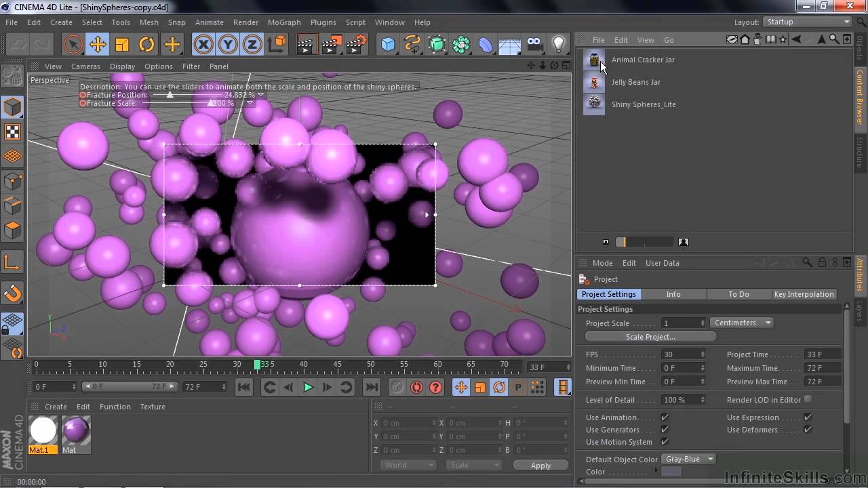Open the Layout Startup dropdown

(807, 22)
